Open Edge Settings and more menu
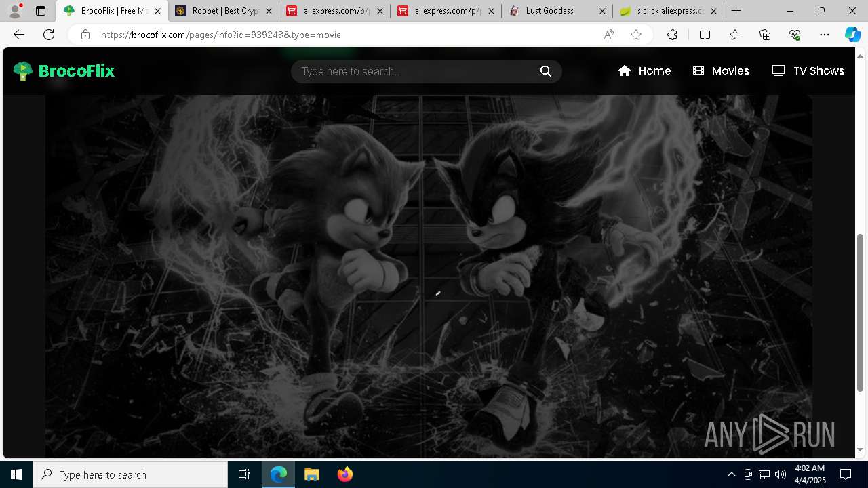This screenshot has height=488, width=868. 825,35
